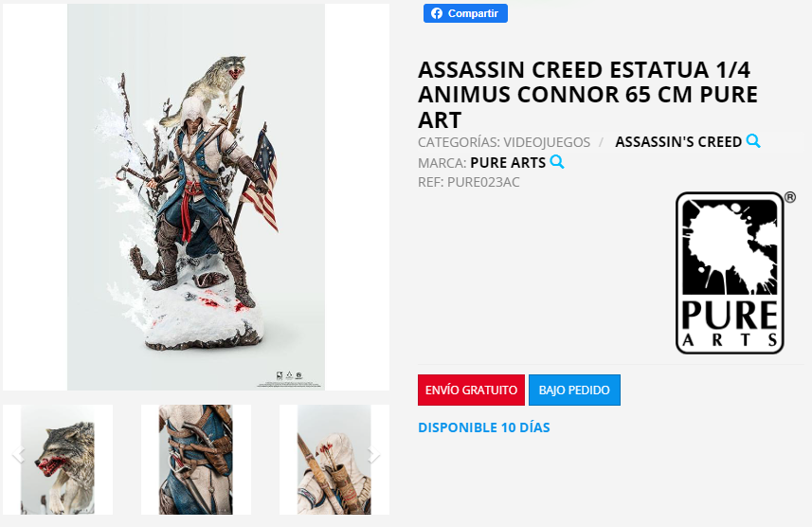Click magnifier icon next to Assassin's Creed

click(x=753, y=141)
